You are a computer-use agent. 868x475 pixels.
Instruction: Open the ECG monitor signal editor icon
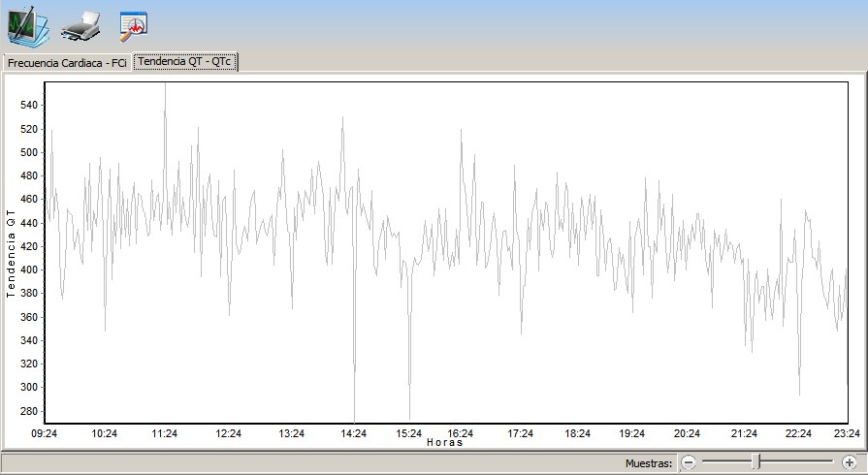27,24
